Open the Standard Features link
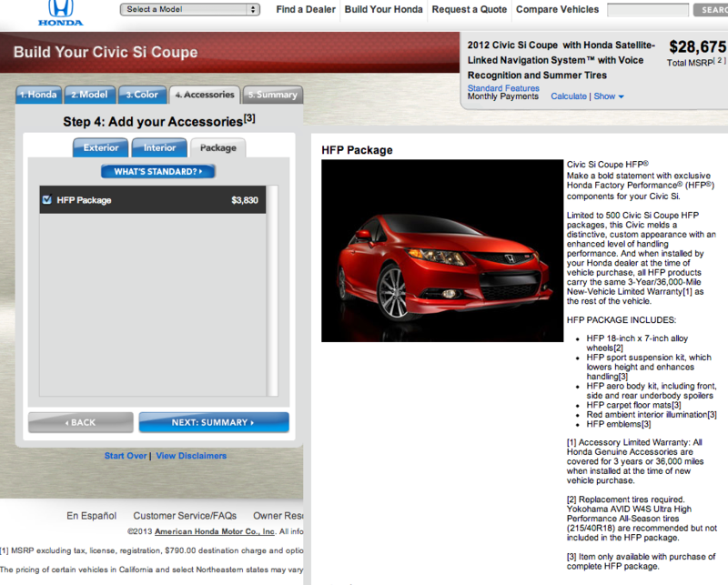The height and width of the screenshot is (585, 728). [502, 88]
